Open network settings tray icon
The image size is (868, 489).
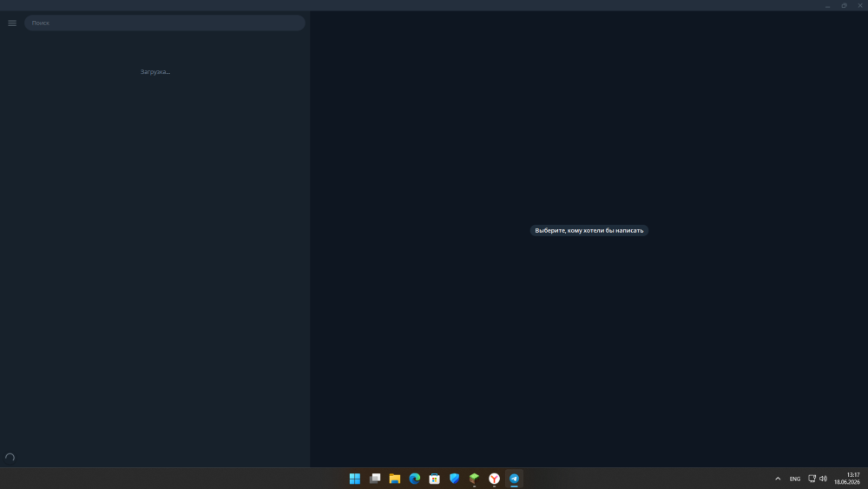point(812,479)
